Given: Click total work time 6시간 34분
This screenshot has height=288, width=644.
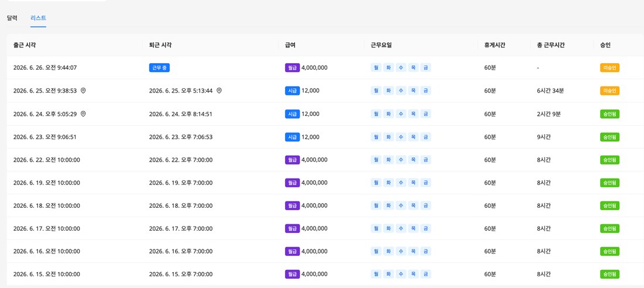Looking at the screenshot, I should [550, 91].
